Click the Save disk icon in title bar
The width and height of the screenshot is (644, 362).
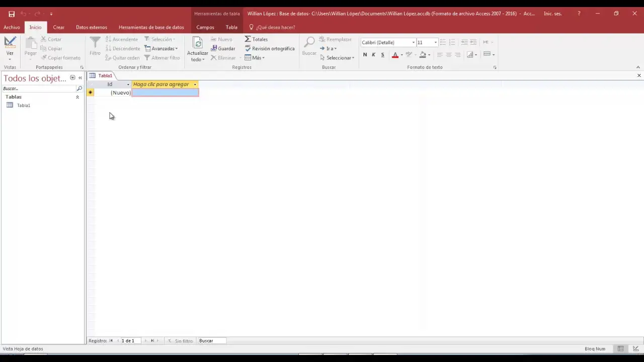point(12,14)
